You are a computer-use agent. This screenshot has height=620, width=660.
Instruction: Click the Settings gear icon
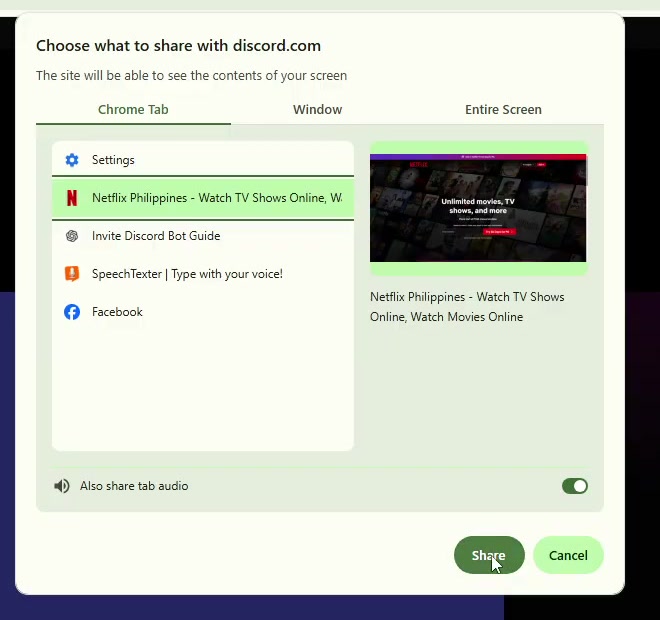(72, 160)
